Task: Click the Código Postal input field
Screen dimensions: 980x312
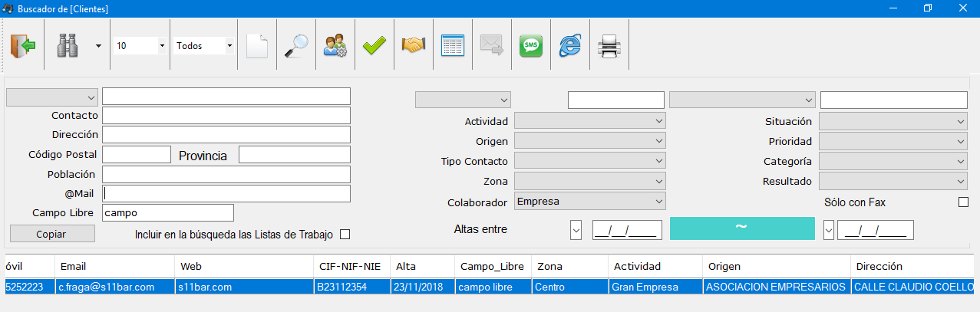Action: (137, 155)
